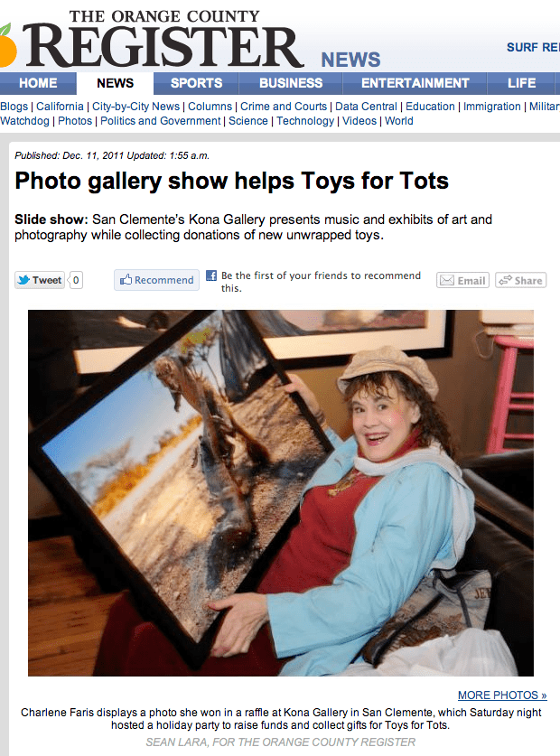The image size is (560, 756).
Task: Click the Share arrow button
Action: (x=520, y=280)
